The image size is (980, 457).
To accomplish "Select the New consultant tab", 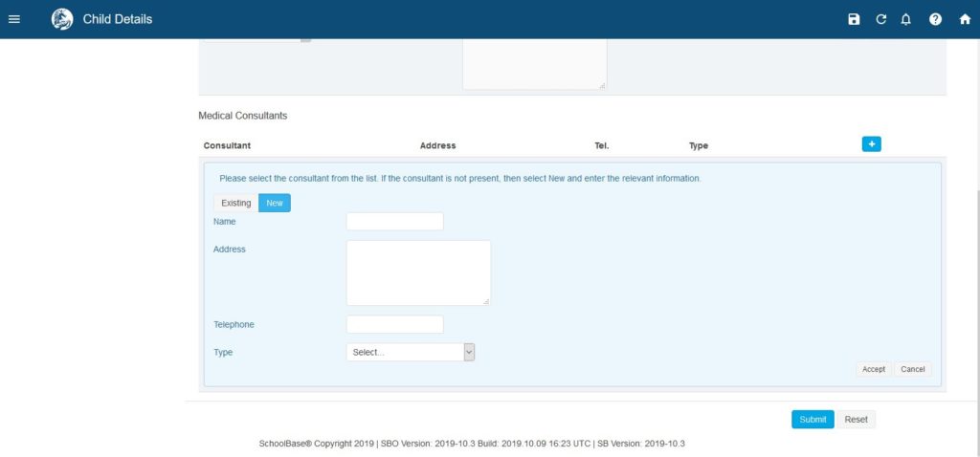I will coord(275,203).
